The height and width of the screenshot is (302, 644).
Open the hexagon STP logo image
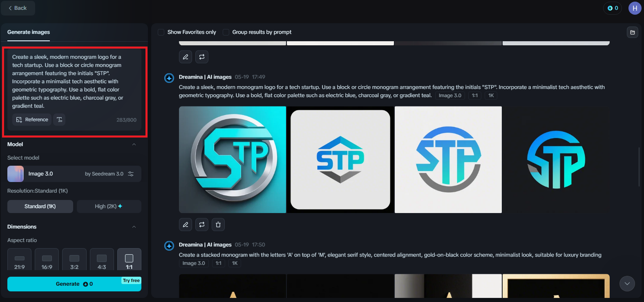(340, 160)
